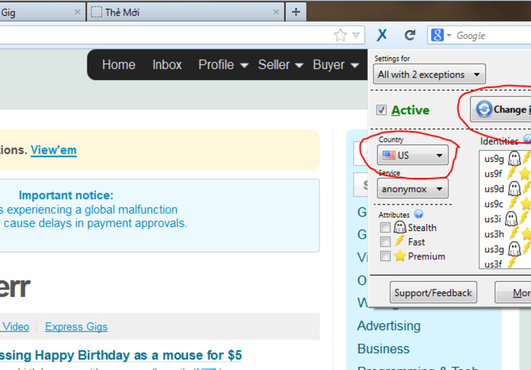531x370 pixels.
Task: Enable the Stealth attribute checkbox
Action: [385, 227]
